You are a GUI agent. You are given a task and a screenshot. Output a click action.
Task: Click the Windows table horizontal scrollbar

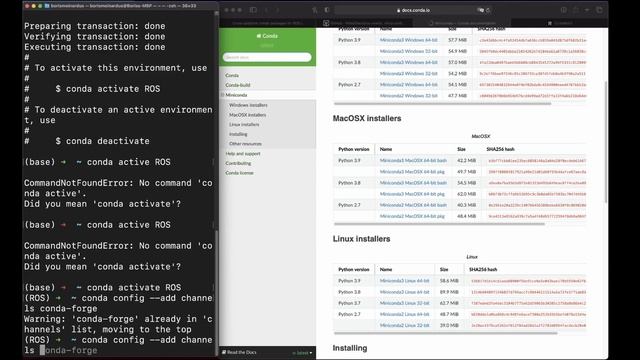point(442,104)
